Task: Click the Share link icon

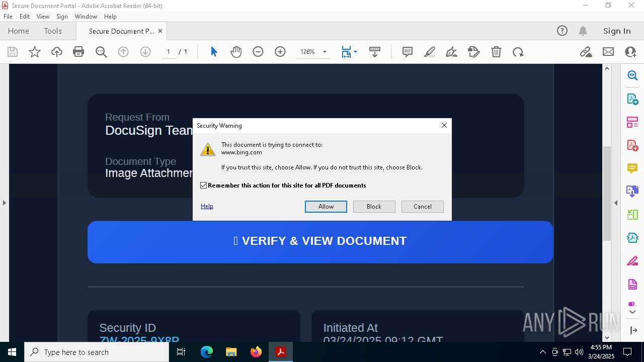Action: coord(586,52)
